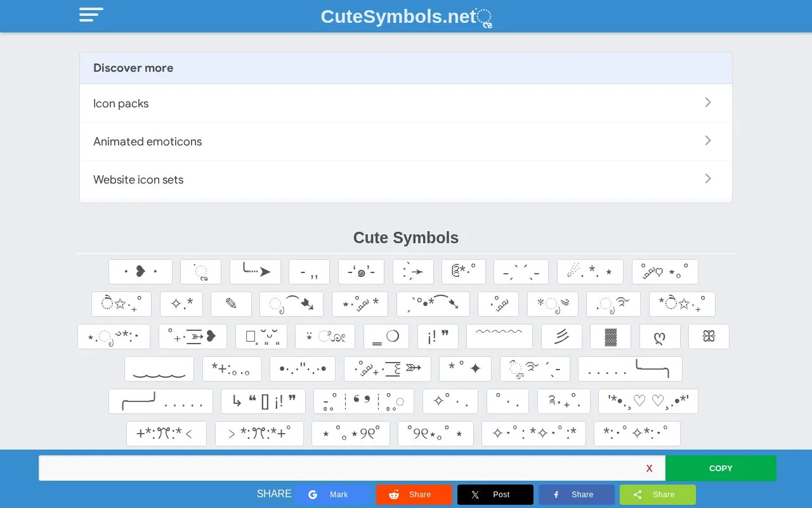Pick the "* ° ✦" star symbol
Viewport: 812px width, 508px height.
[465, 369]
